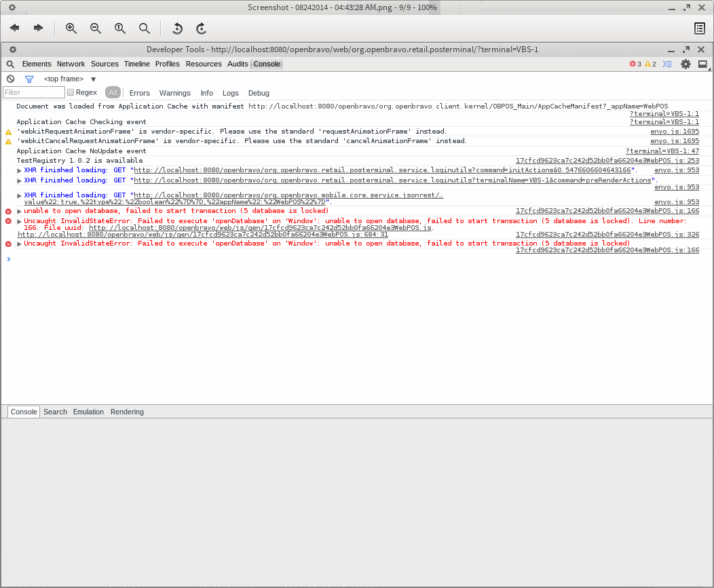
Task: Go to previous image with back arrow
Action: (14, 28)
